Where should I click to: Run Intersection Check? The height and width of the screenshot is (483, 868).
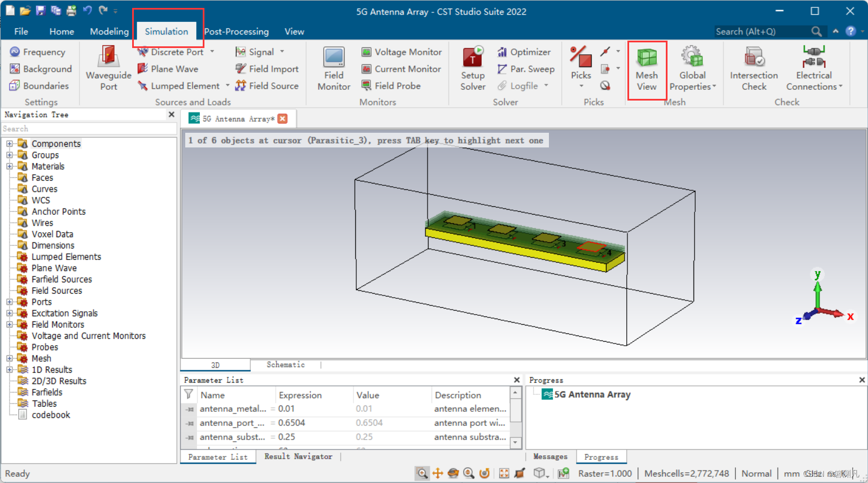pos(754,68)
